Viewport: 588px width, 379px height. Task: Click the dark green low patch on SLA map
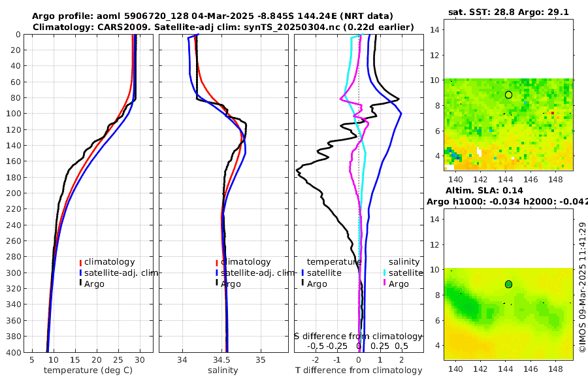pyautogui.click(x=465, y=304)
